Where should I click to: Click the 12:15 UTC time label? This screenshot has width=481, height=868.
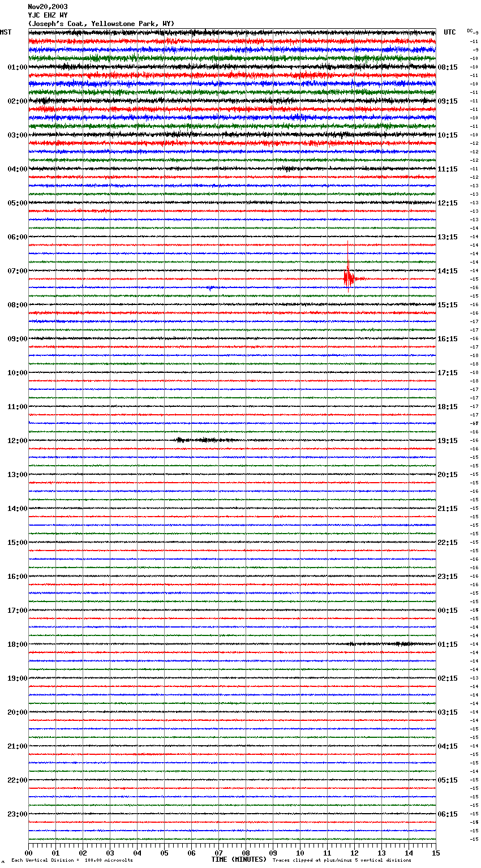point(448,203)
